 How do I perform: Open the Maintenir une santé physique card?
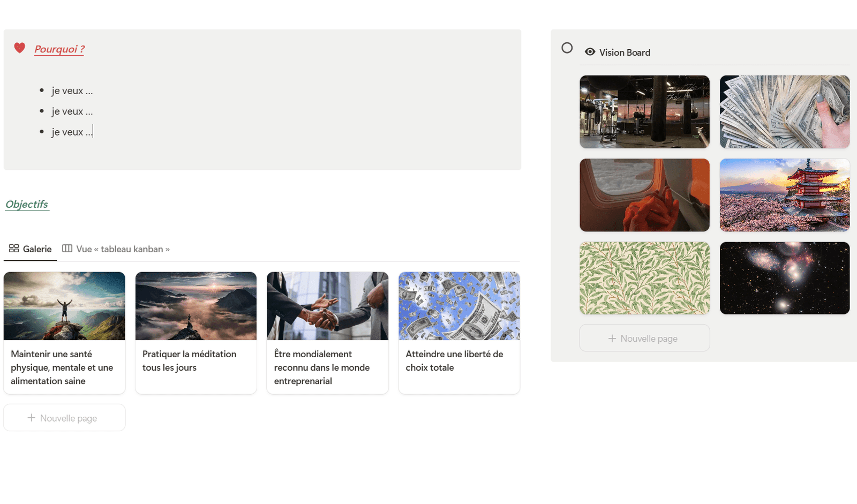pos(64,367)
